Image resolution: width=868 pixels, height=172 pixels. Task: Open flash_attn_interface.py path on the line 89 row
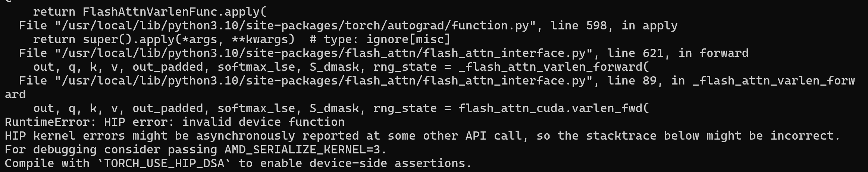pyautogui.click(x=323, y=81)
